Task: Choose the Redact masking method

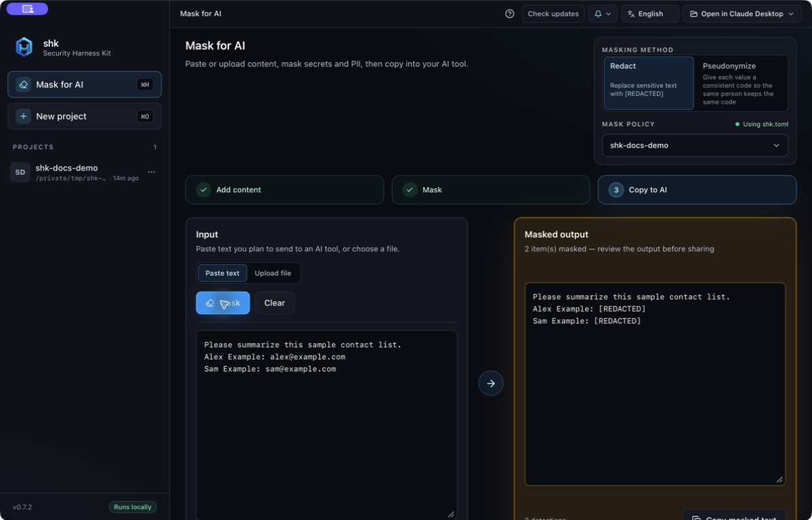Action: (x=649, y=83)
